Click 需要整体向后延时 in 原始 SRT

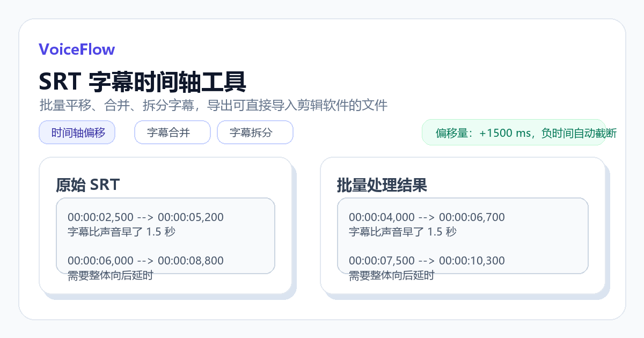(111, 276)
